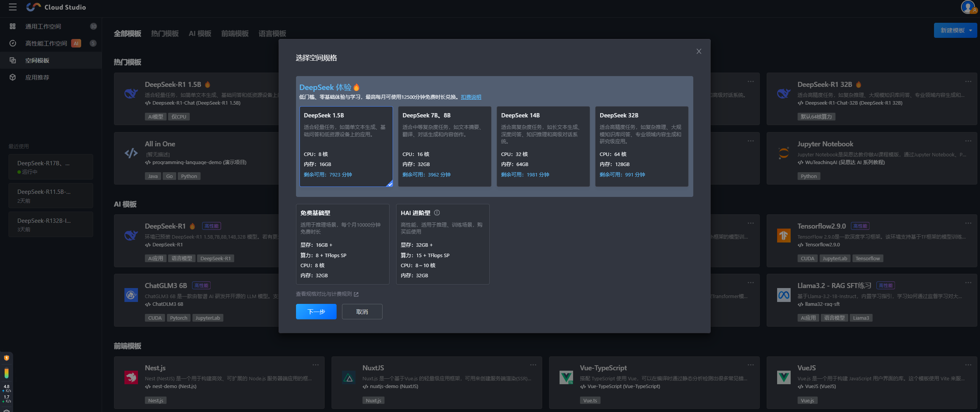Click the battery level indicator in floating widget
The width and height of the screenshot is (980, 412).
7,373
